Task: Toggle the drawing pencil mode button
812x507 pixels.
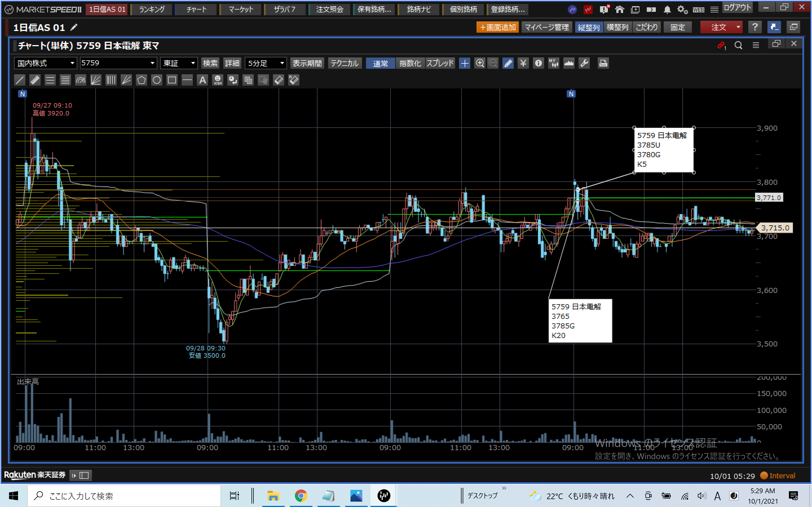Action: 508,63
